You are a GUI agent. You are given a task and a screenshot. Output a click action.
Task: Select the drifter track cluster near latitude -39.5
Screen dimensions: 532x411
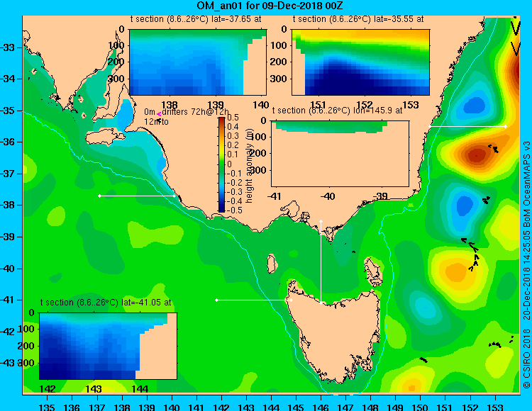(x=472, y=253)
